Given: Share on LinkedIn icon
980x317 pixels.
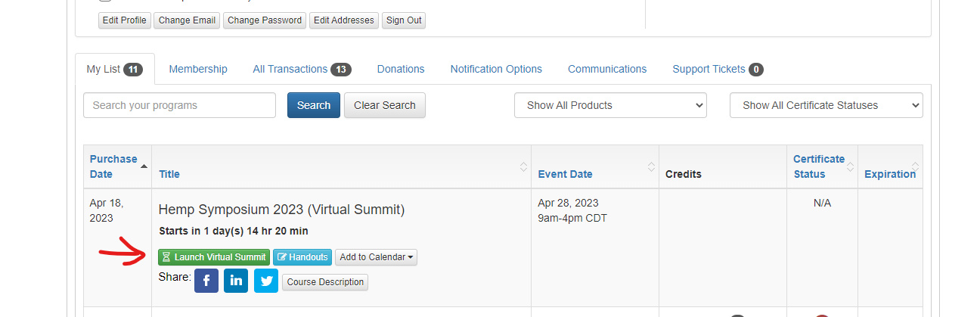Looking at the screenshot, I should pos(236,281).
